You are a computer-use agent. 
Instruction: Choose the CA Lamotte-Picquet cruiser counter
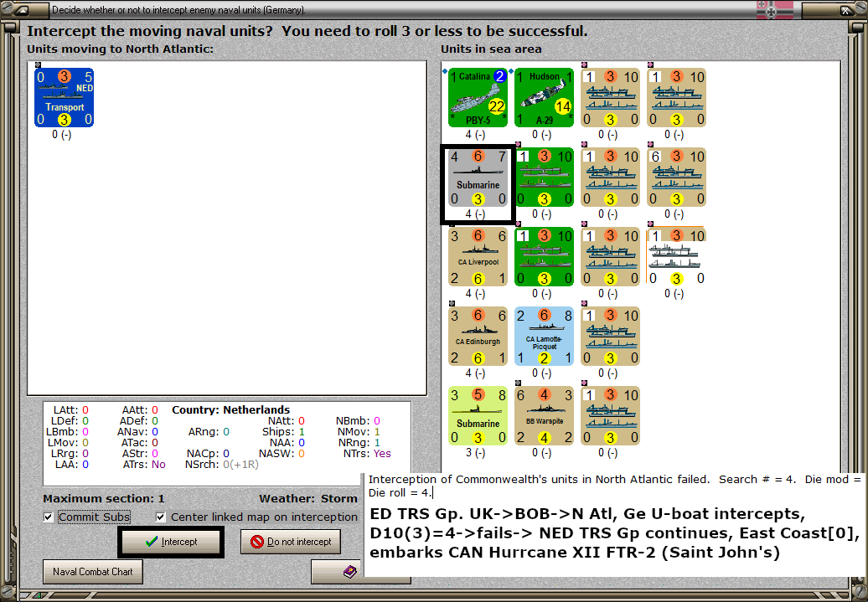[544, 337]
